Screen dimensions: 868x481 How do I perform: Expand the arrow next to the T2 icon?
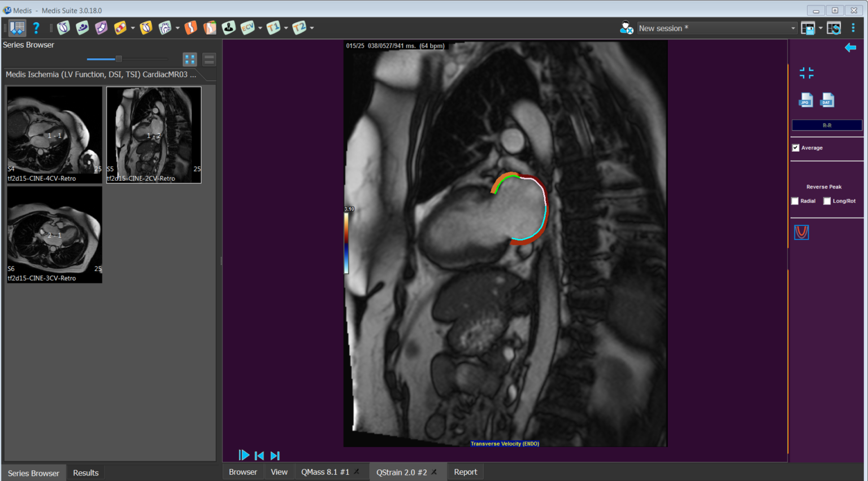pos(312,28)
